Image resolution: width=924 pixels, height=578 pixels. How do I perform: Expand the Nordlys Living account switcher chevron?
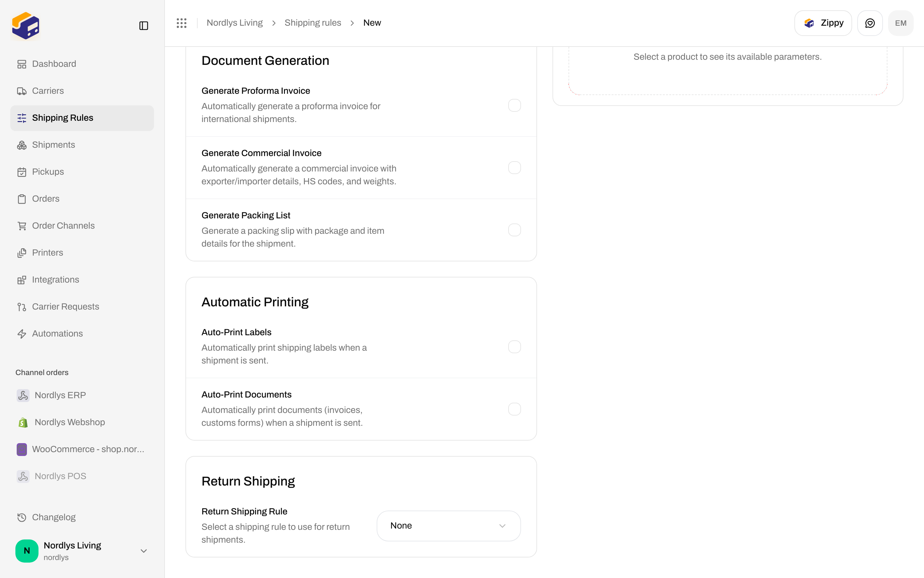pos(143,551)
